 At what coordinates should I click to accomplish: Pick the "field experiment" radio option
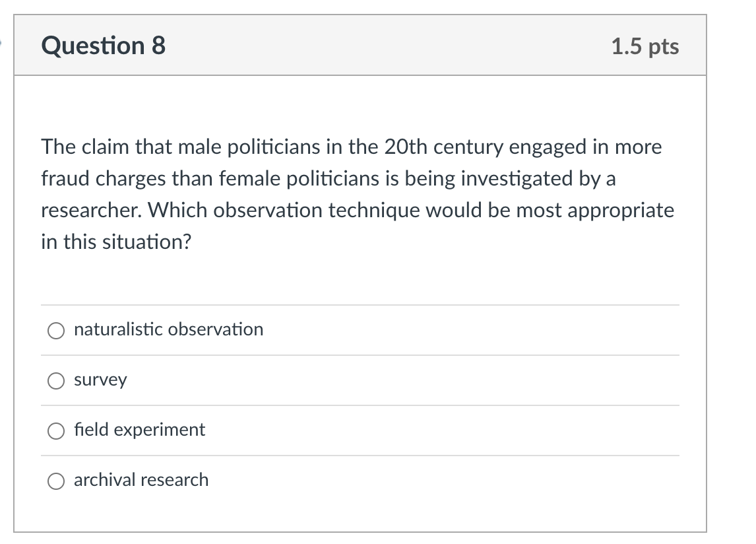(x=56, y=430)
